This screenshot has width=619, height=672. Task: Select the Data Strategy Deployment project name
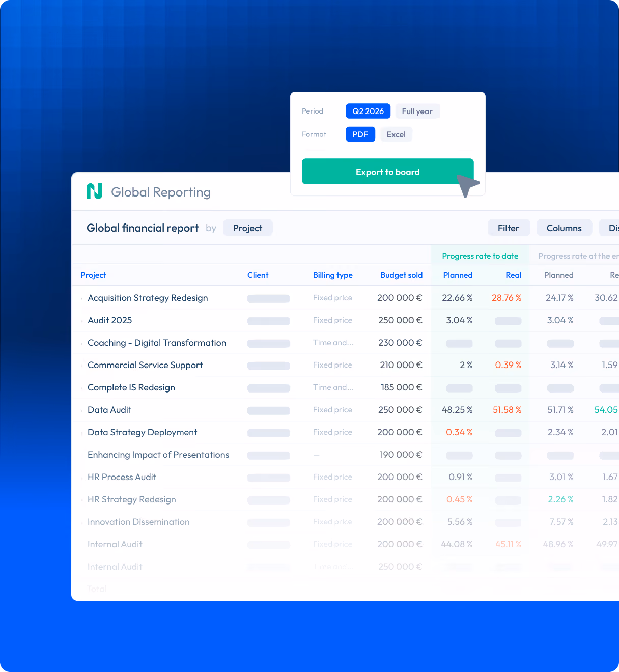pos(142,432)
